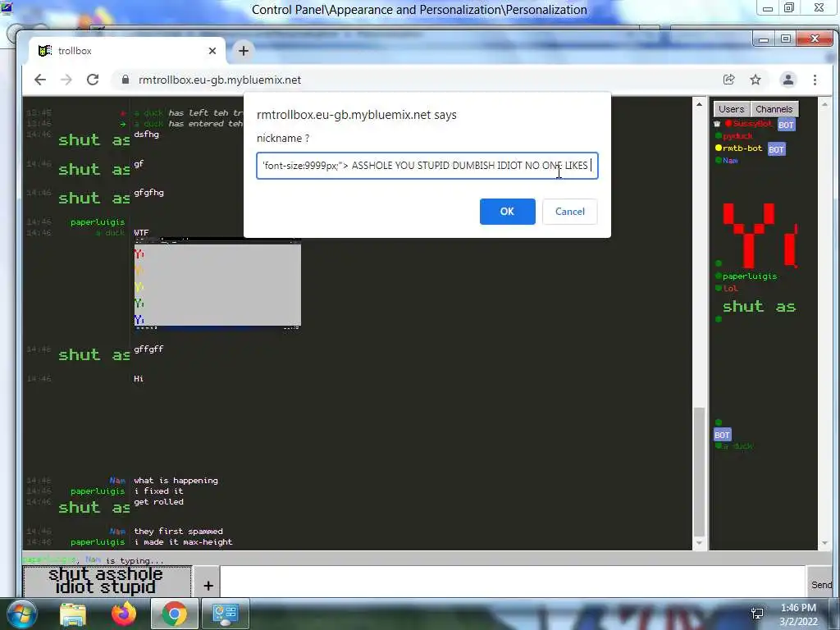Share this page icon
This screenshot has height=630, width=840.
click(728, 80)
